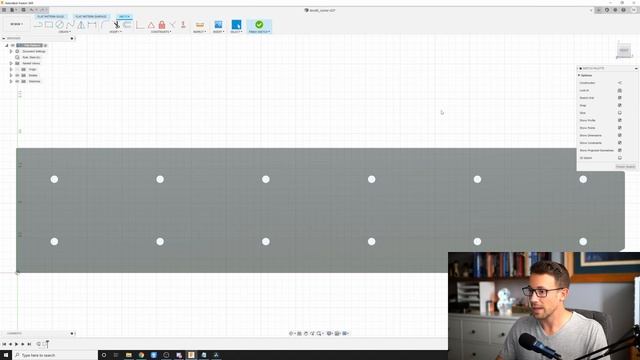Collapse the root component in browser
The image size is (640, 360).
click(x=7, y=45)
